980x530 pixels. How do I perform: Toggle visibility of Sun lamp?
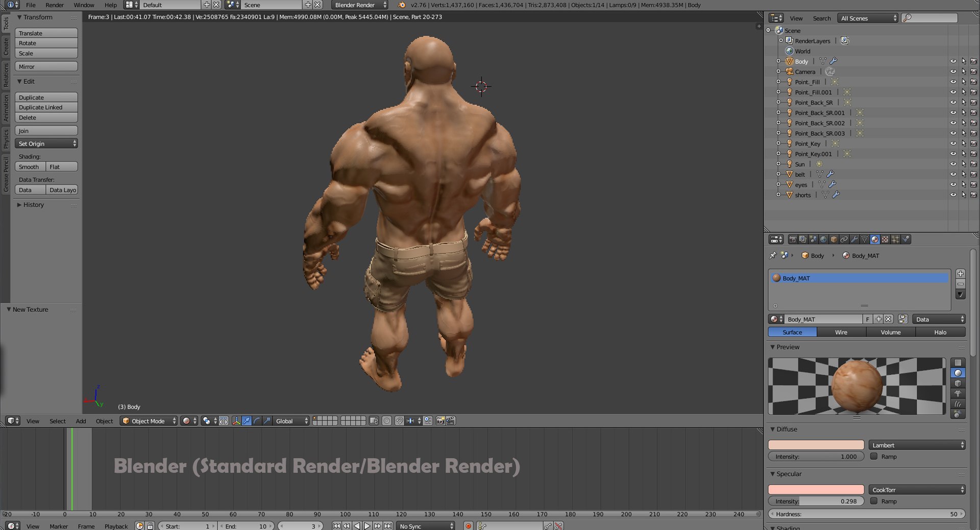[953, 164]
